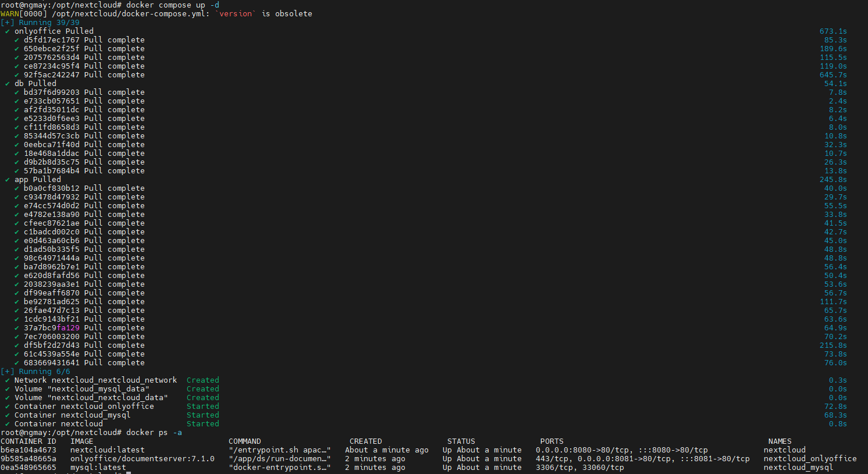Click layer hash 650ebce2f25f

[x=52, y=48]
